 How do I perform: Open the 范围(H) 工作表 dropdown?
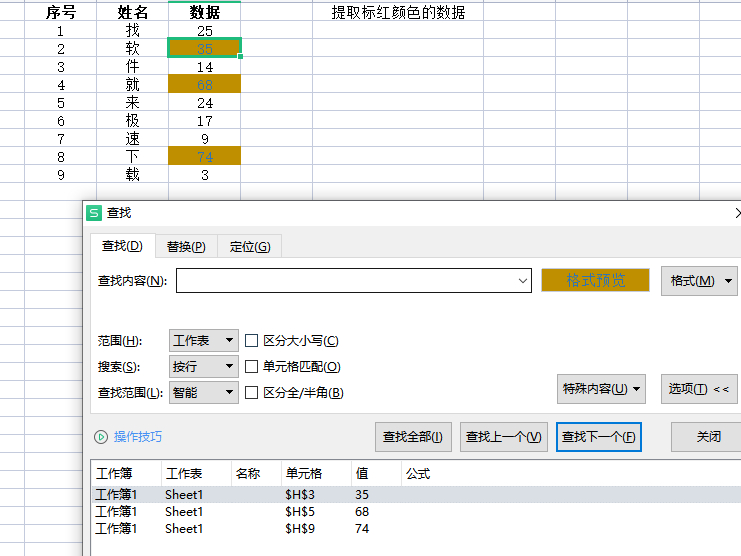pyautogui.click(x=204, y=341)
